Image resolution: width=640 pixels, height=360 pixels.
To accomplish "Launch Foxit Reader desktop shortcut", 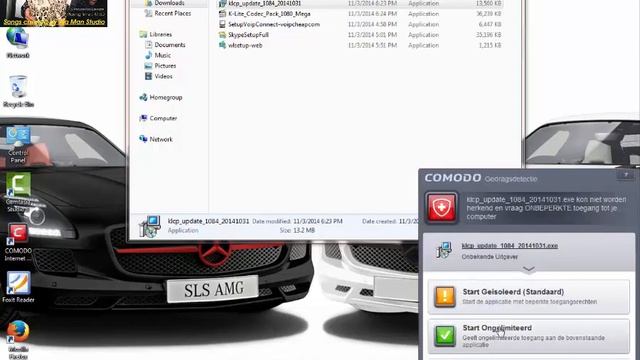I will [x=18, y=287].
